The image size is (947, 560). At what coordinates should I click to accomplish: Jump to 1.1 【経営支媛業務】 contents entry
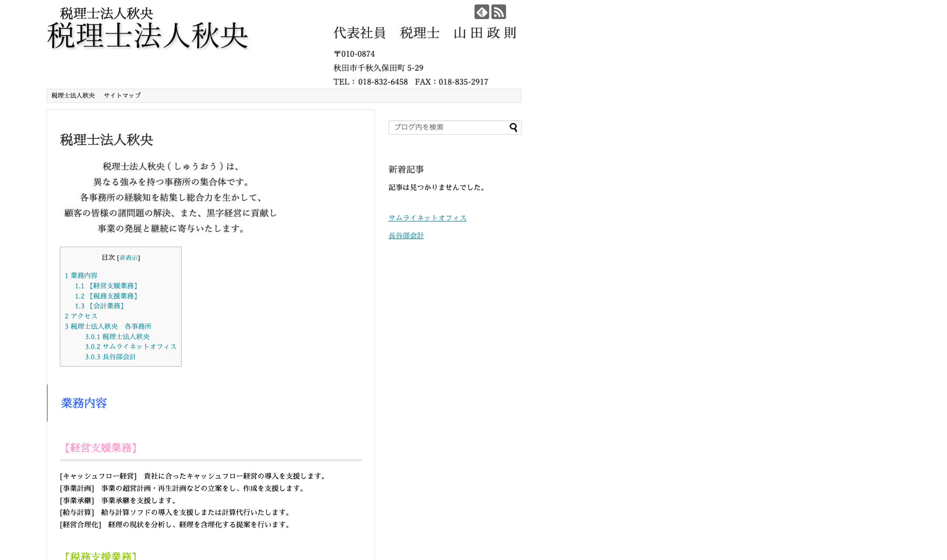pyautogui.click(x=106, y=286)
